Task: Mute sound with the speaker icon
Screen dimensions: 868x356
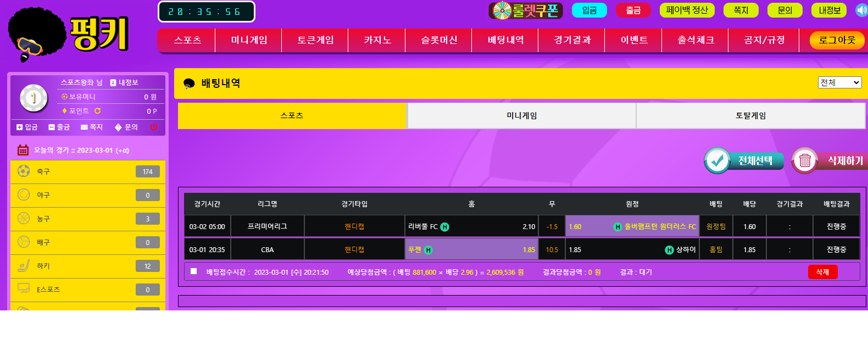Action: click(x=861, y=10)
